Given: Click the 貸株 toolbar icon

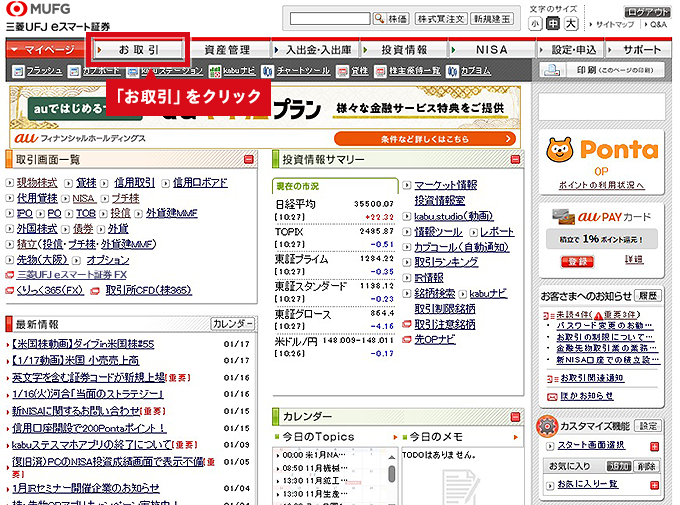Looking at the screenshot, I should (x=342, y=71).
